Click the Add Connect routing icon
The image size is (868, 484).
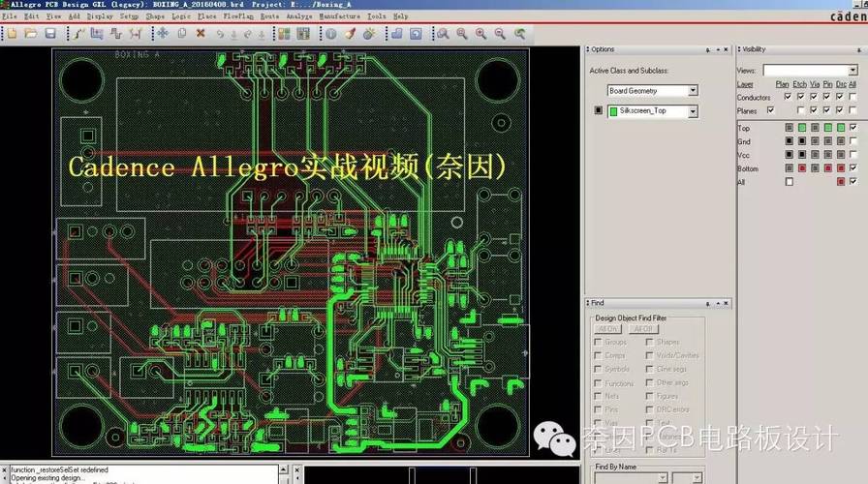click(x=79, y=34)
